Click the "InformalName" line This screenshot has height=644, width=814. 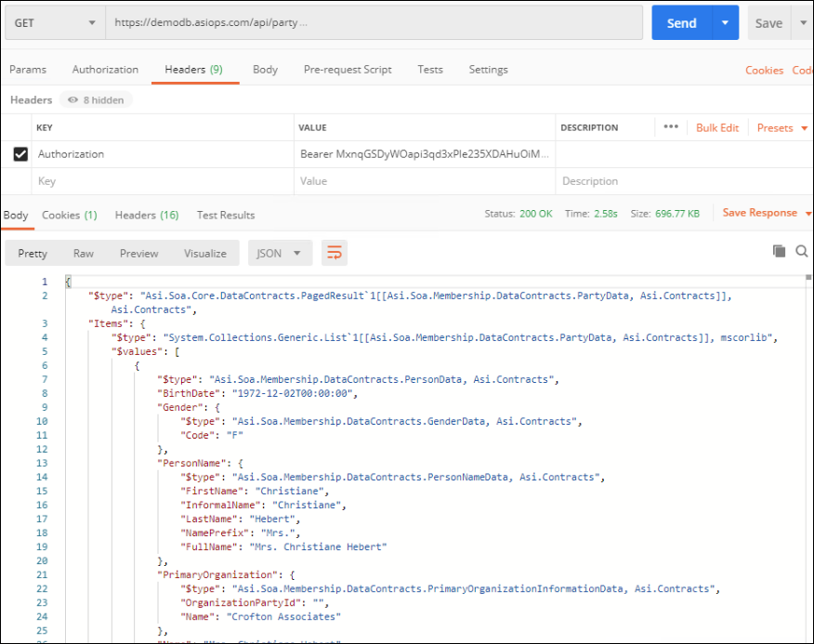pos(263,505)
